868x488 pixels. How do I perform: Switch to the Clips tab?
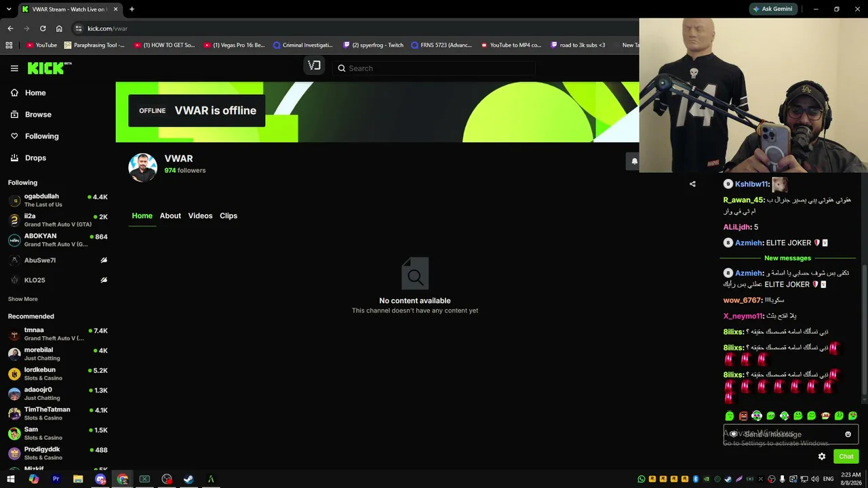coord(229,216)
